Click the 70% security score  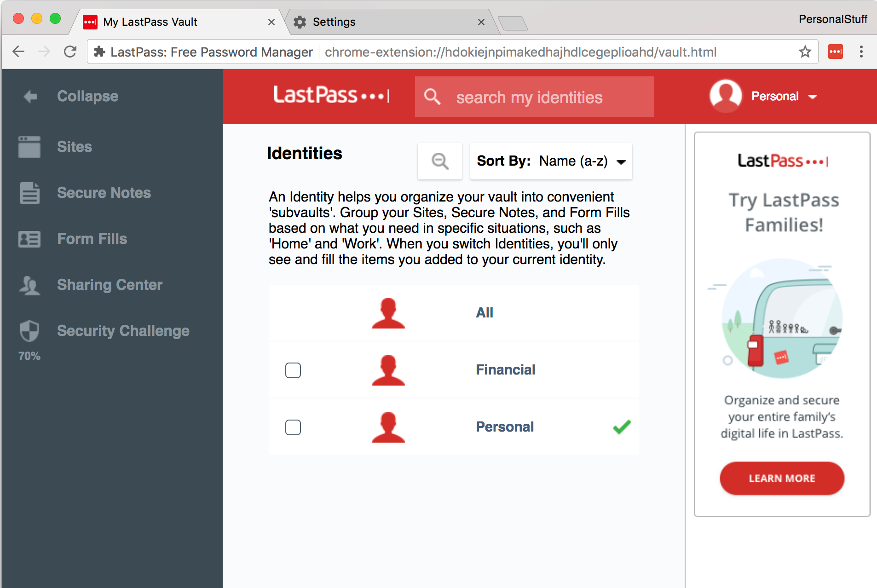(29, 356)
